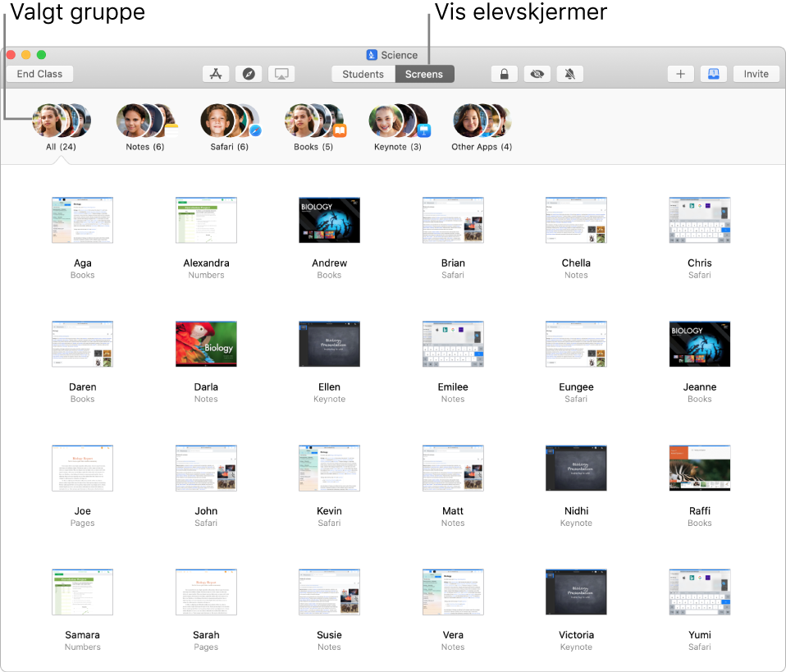The width and height of the screenshot is (786, 672).
Task: Open Victoria's Keynote screen
Action: (576, 592)
